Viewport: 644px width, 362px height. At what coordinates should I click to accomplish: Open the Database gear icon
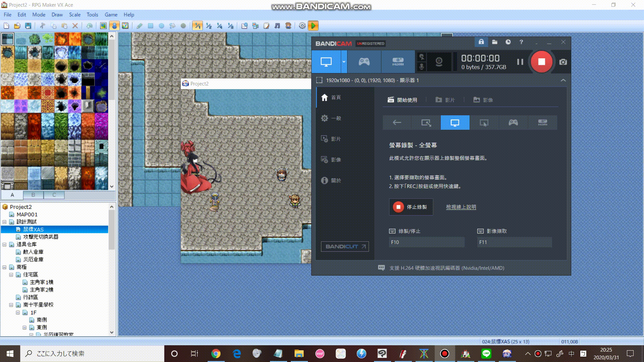coord(302,26)
